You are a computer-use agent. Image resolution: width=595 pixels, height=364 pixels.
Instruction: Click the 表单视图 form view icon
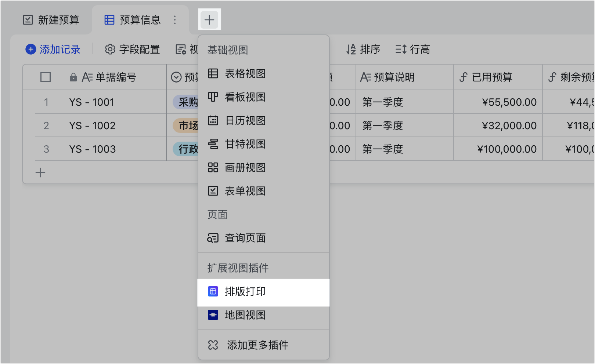213,191
